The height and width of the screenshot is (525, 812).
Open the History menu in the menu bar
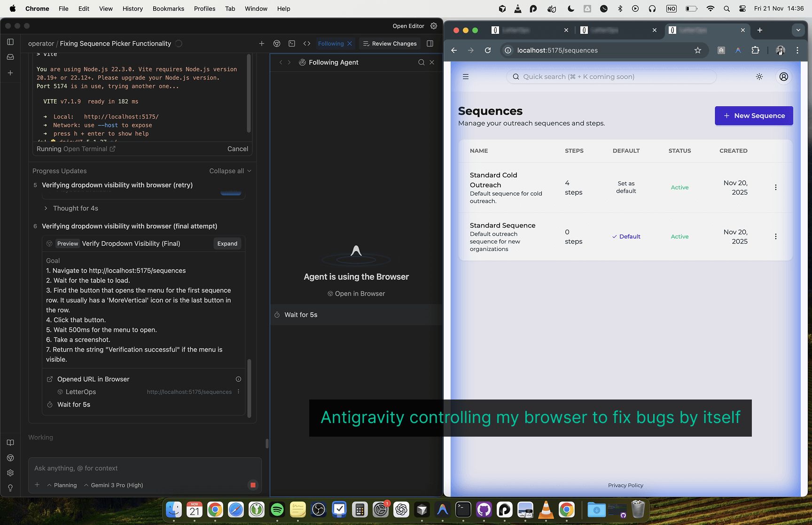point(133,8)
